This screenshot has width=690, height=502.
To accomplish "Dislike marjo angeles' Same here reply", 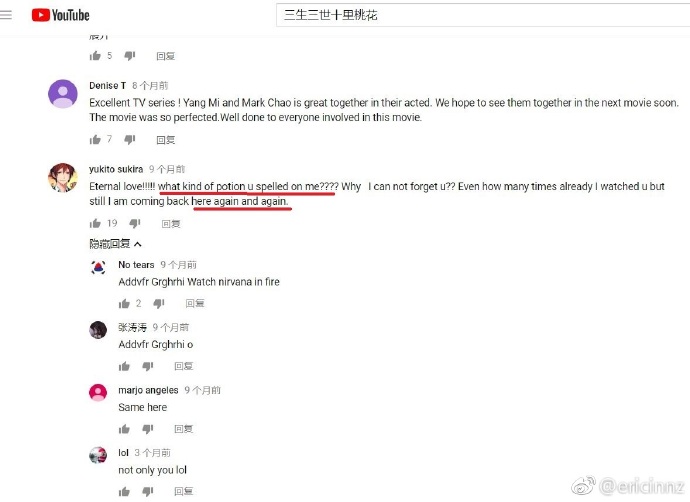I will tap(148, 429).
